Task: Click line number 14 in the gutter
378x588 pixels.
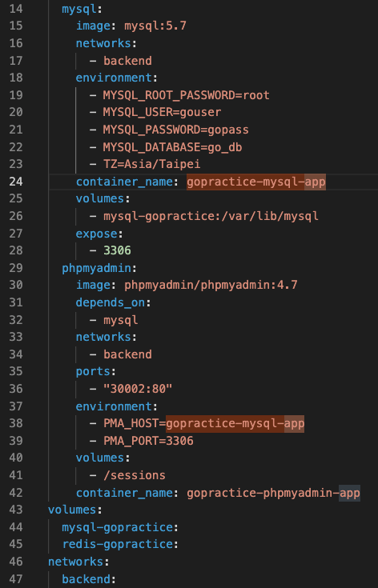Action: click(x=16, y=9)
